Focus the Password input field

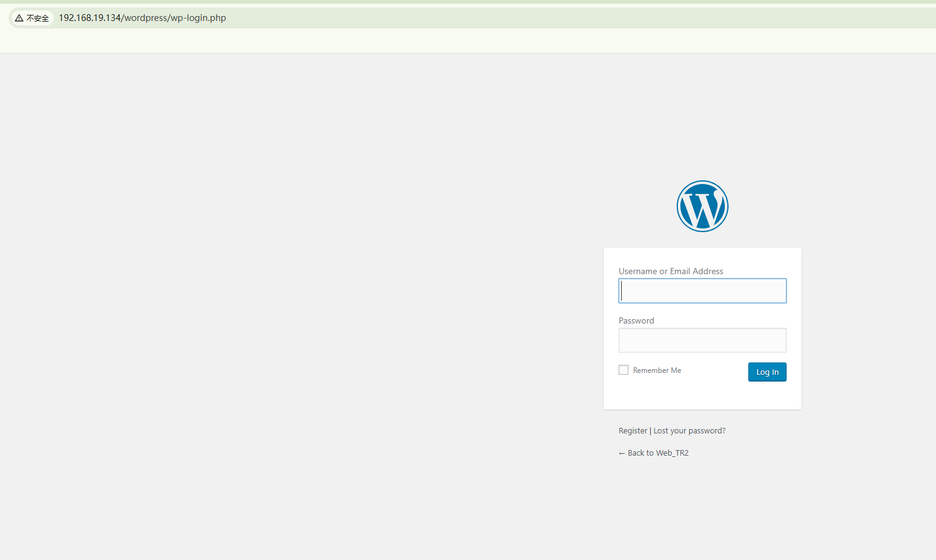[702, 340]
